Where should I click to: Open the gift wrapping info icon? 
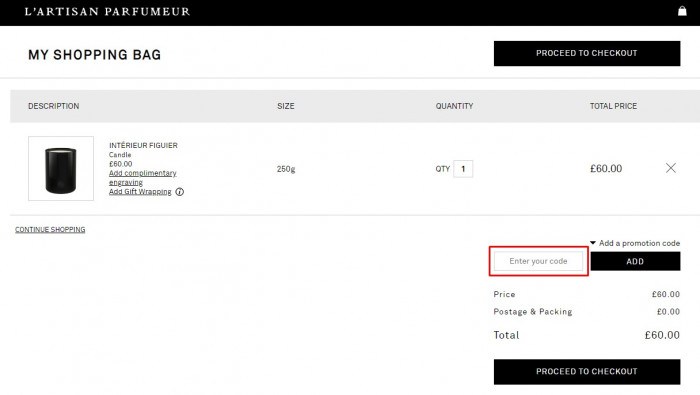click(179, 192)
